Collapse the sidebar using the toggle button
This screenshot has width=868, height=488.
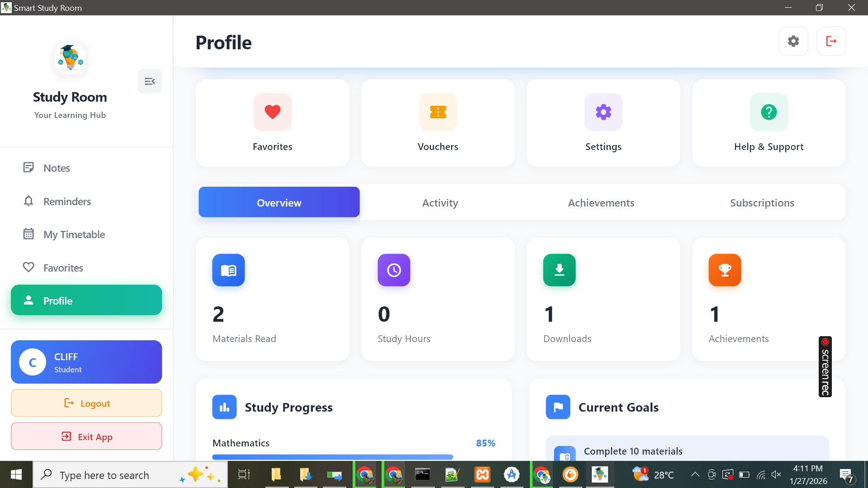[x=150, y=81]
